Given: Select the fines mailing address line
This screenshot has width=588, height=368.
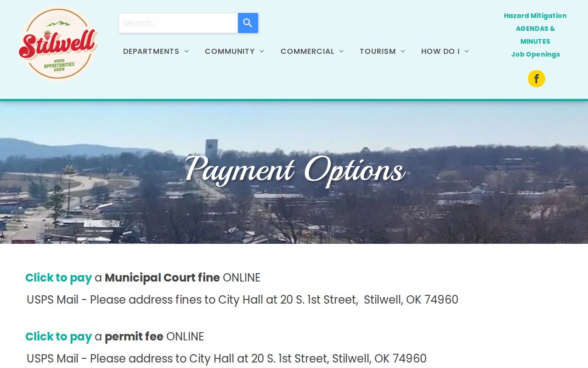Looking at the screenshot, I should 243,300.
